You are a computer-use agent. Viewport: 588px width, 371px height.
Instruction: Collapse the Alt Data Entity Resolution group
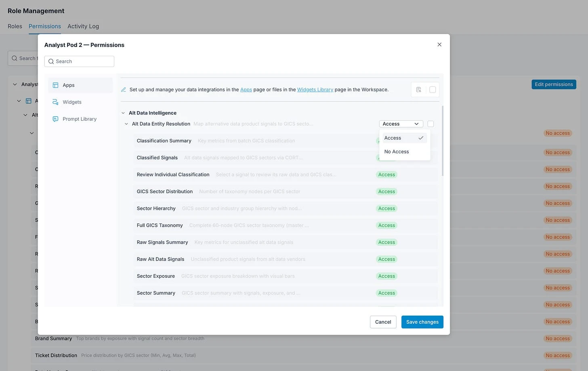click(126, 124)
